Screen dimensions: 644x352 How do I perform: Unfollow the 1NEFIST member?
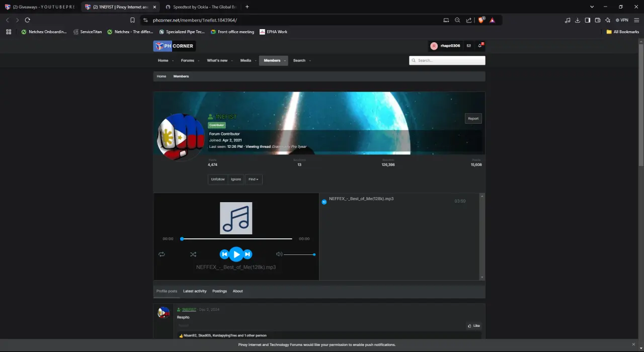(x=218, y=180)
